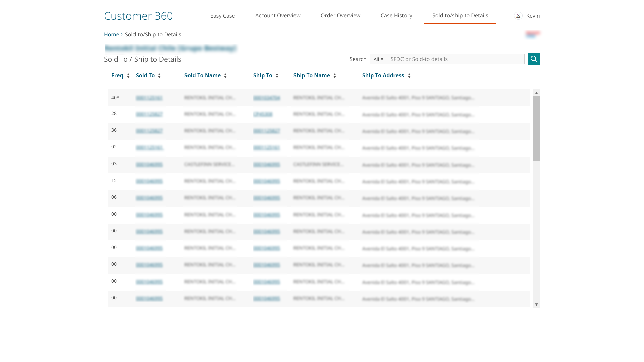The height and width of the screenshot is (362, 644).
Task: Click the frequency value 408
Action: click(115, 98)
